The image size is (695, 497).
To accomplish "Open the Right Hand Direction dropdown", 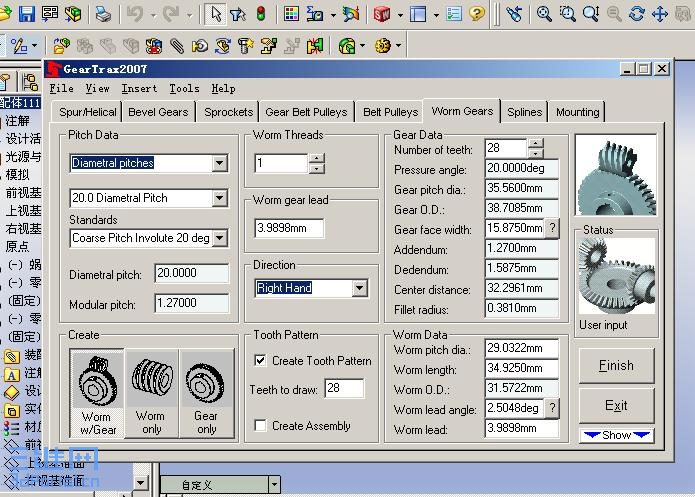I will pos(359,288).
